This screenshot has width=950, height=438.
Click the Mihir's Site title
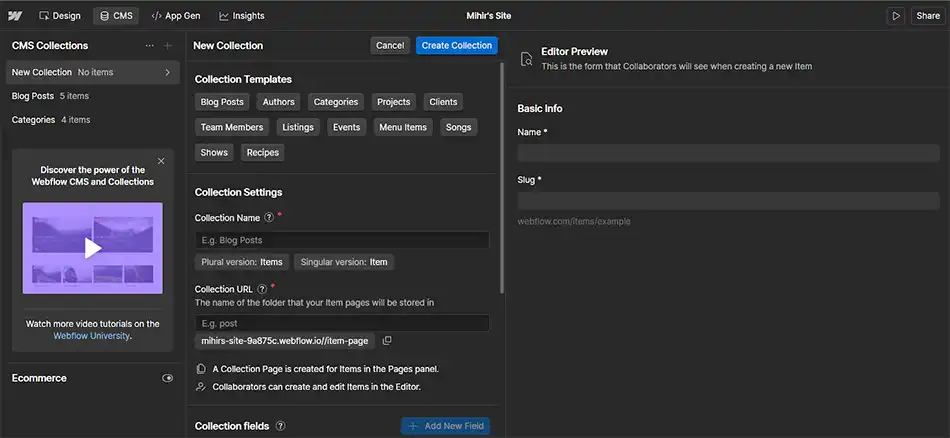[x=488, y=16]
